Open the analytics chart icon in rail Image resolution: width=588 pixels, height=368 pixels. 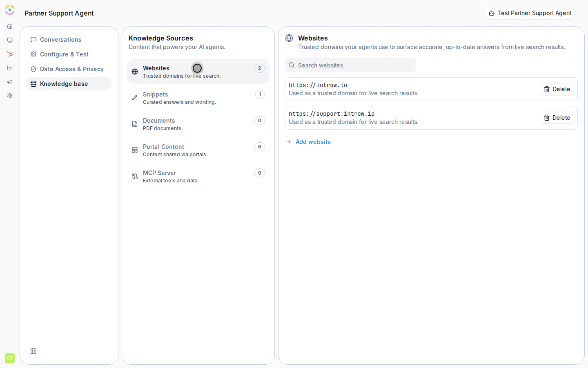tap(10, 68)
